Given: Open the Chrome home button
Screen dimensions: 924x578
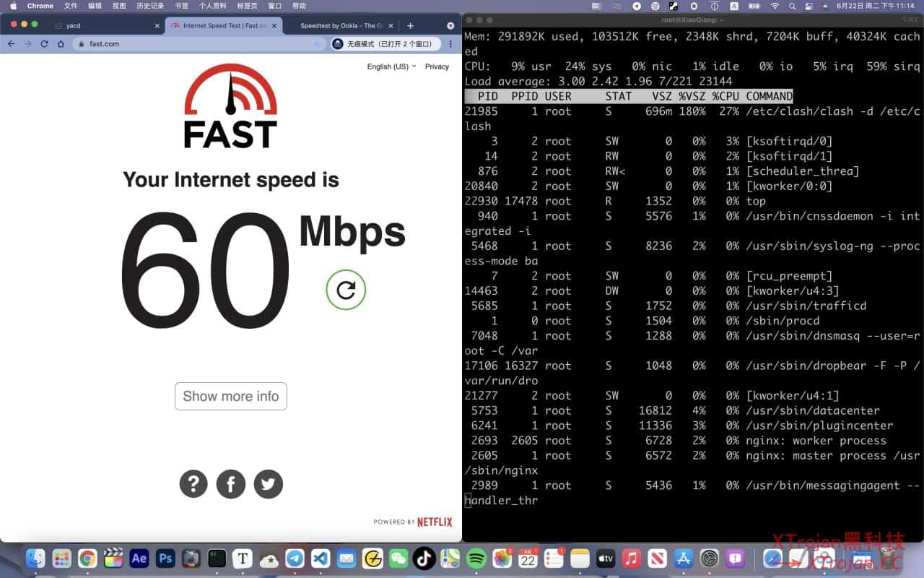Looking at the screenshot, I should point(61,44).
